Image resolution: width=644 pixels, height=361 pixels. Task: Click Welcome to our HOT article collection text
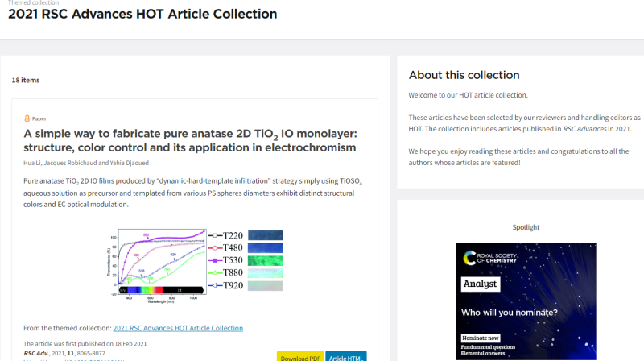468,95
